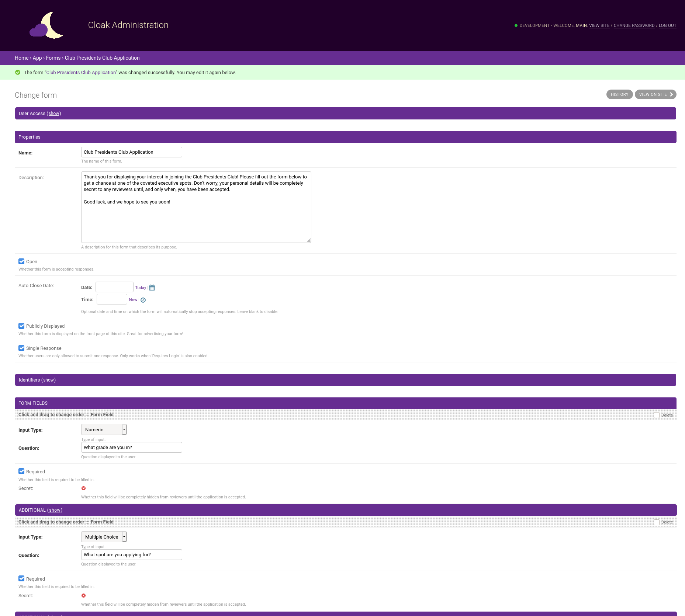The height and width of the screenshot is (616, 685).
Task: Check Delete for the first form field
Action: click(x=657, y=415)
